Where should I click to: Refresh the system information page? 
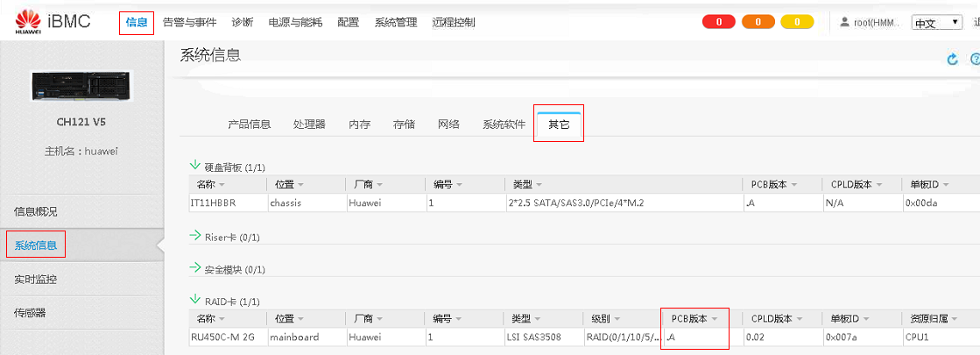tap(953, 59)
